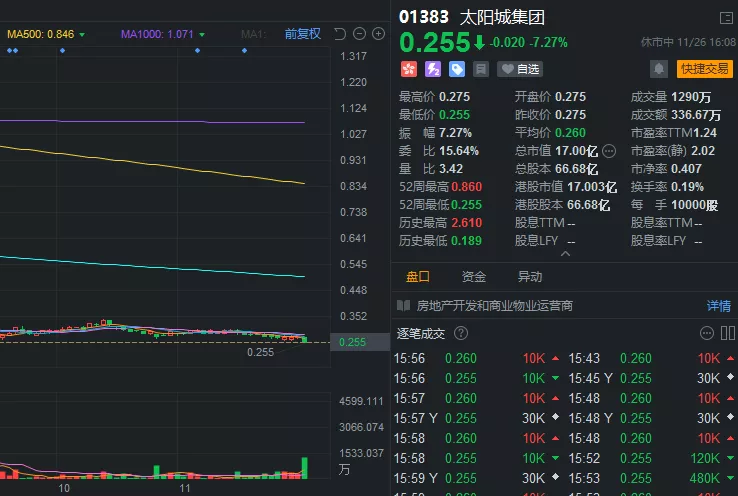Click the blue price tag icon

coord(457,69)
